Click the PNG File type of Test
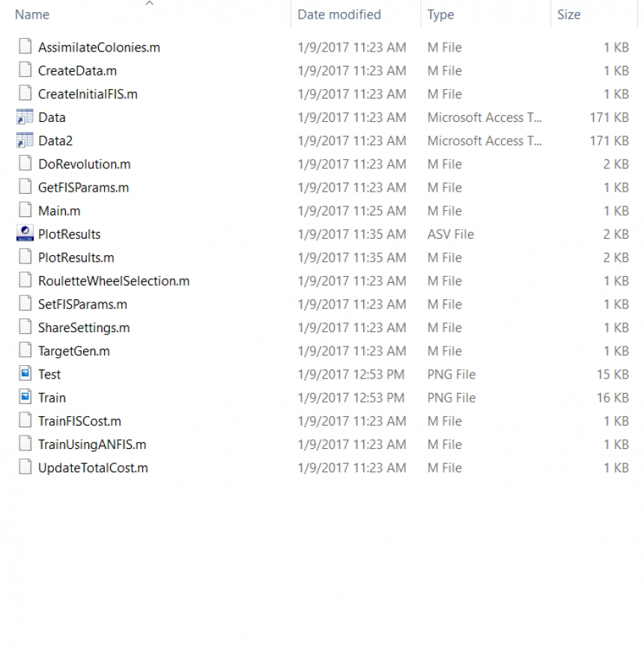 (452, 374)
